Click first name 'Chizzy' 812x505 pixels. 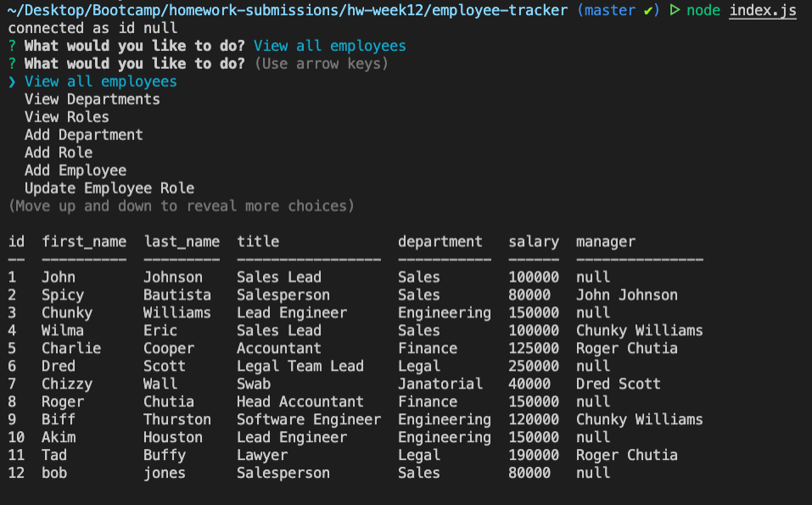coord(67,384)
